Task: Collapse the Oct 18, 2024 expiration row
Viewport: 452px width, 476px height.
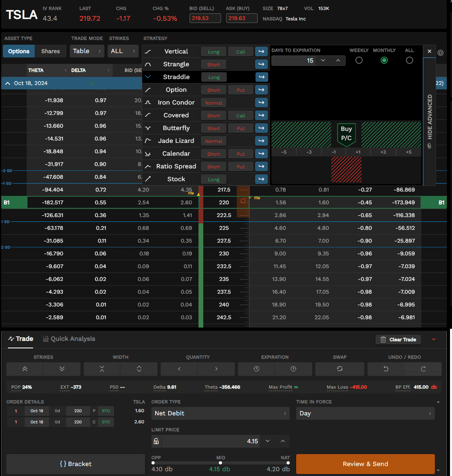Action: 8,83
